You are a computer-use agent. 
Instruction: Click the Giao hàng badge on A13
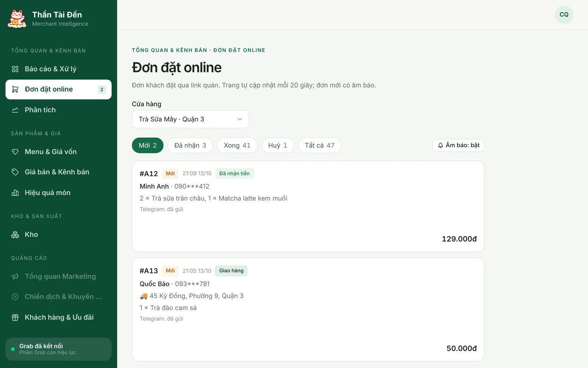tap(231, 271)
